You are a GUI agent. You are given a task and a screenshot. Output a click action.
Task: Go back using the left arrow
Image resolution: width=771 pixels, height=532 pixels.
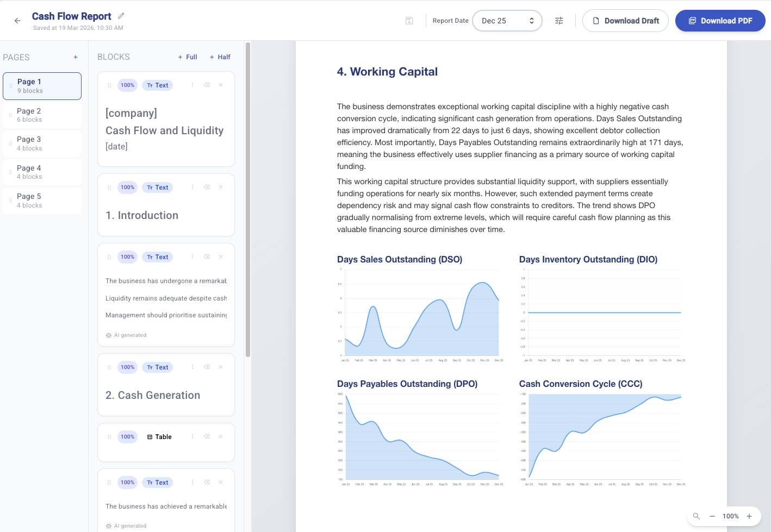tap(17, 21)
